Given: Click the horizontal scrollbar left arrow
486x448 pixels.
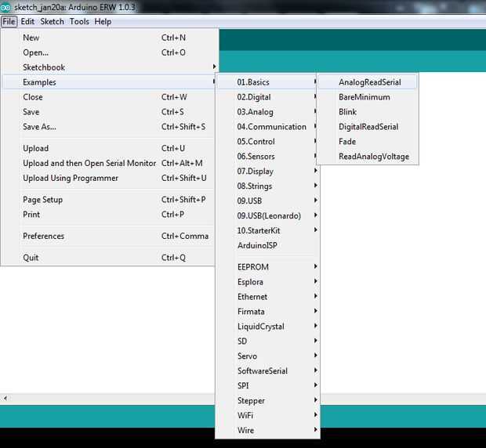Looking at the screenshot, I should [x=5, y=399].
